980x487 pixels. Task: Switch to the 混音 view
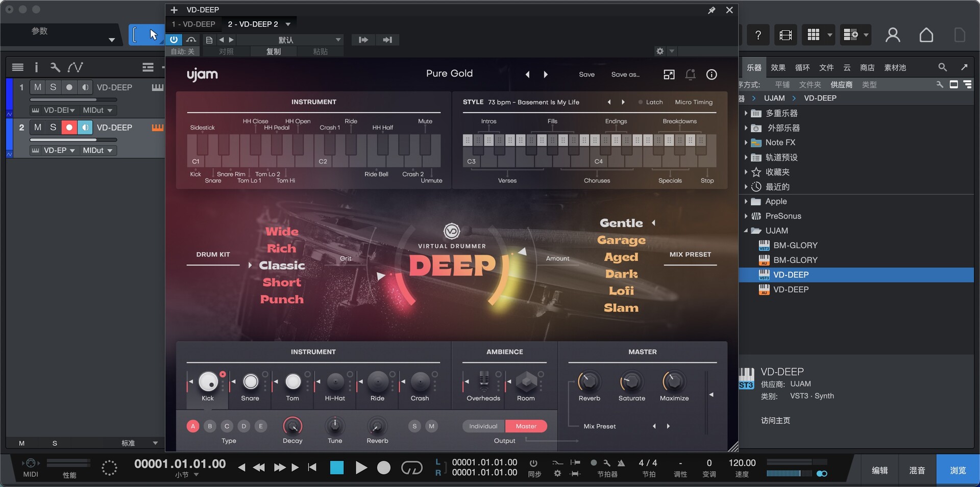click(917, 470)
